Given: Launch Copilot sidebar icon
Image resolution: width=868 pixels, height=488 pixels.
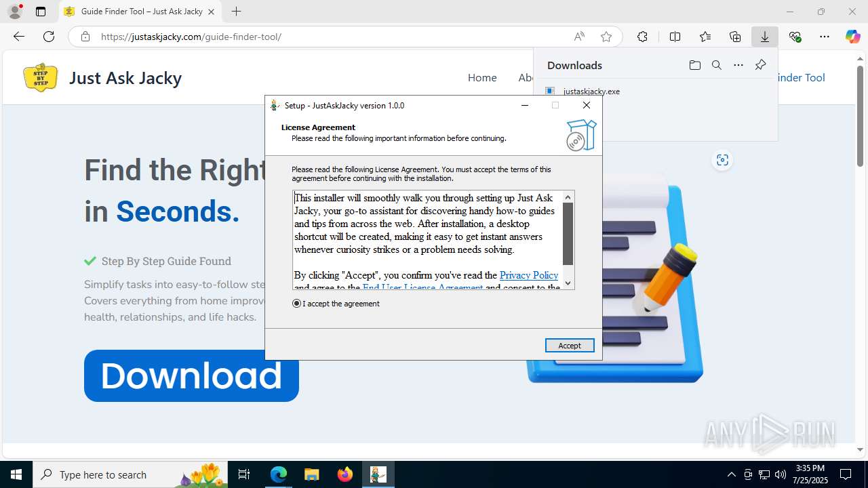Looking at the screenshot, I should 853,37.
